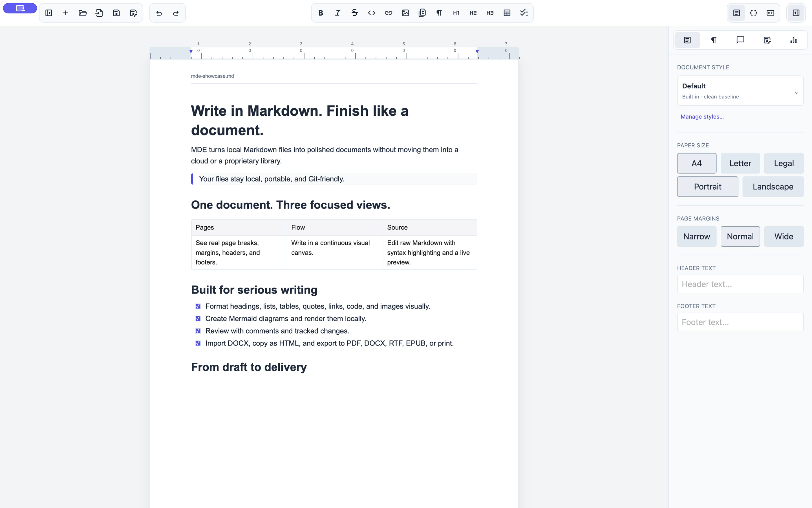Toggle the left sidebar panel icon
The height and width of the screenshot is (508, 812).
click(x=49, y=13)
